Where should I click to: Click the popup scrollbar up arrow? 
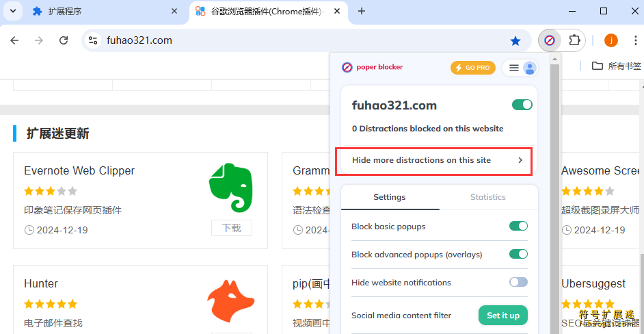555,59
